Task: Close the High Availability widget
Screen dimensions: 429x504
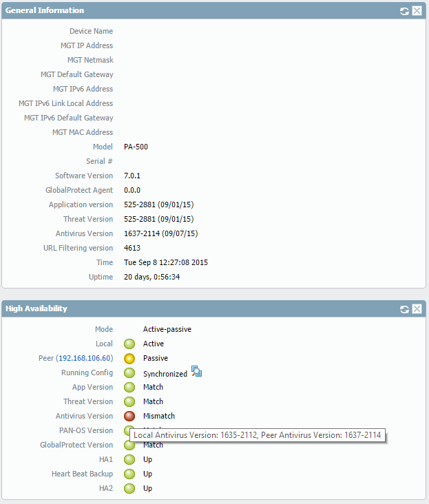Action: click(417, 309)
